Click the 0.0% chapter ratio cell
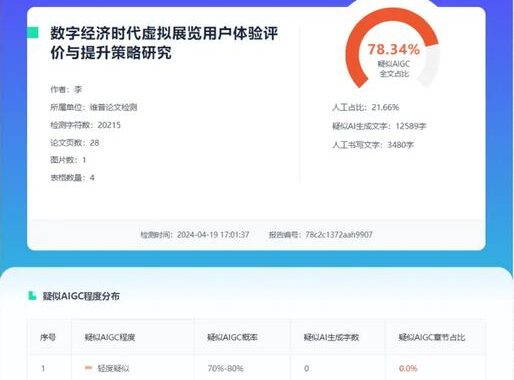 point(408,368)
